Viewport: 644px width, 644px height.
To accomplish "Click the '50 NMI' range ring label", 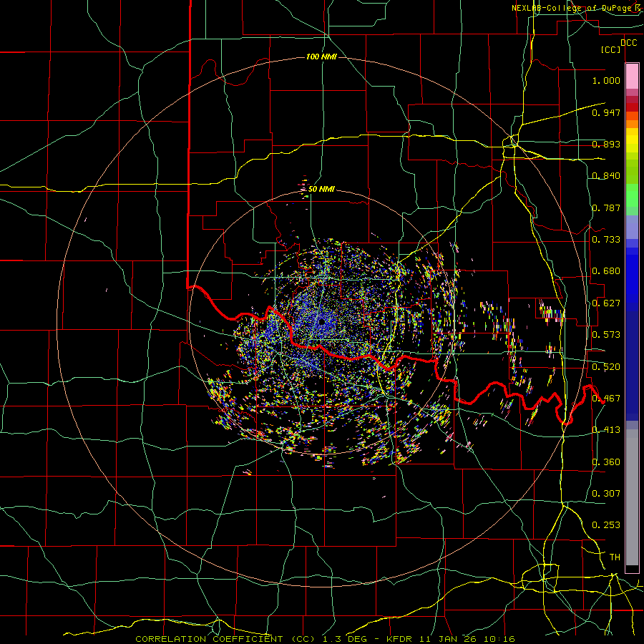I will tap(321, 190).
